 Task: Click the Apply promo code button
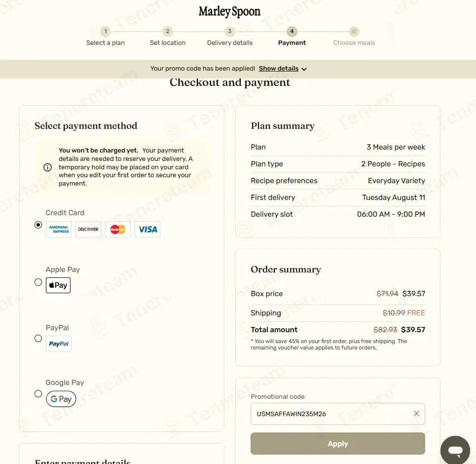(338, 444)
